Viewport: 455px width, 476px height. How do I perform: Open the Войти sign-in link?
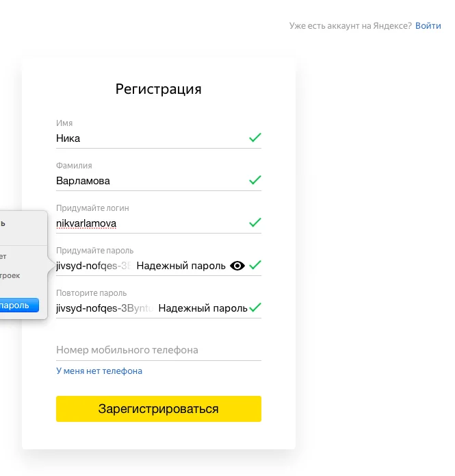[x=428, y=26]
